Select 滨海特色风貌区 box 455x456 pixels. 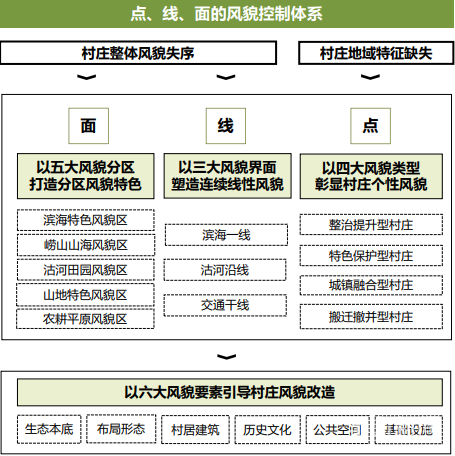(86, 220)
